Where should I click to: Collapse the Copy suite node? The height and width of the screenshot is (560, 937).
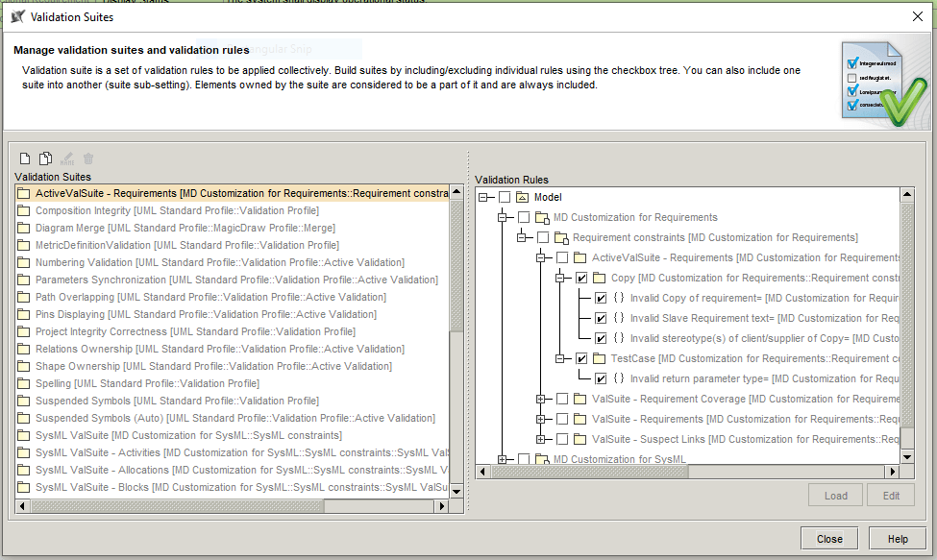[560, 278]
